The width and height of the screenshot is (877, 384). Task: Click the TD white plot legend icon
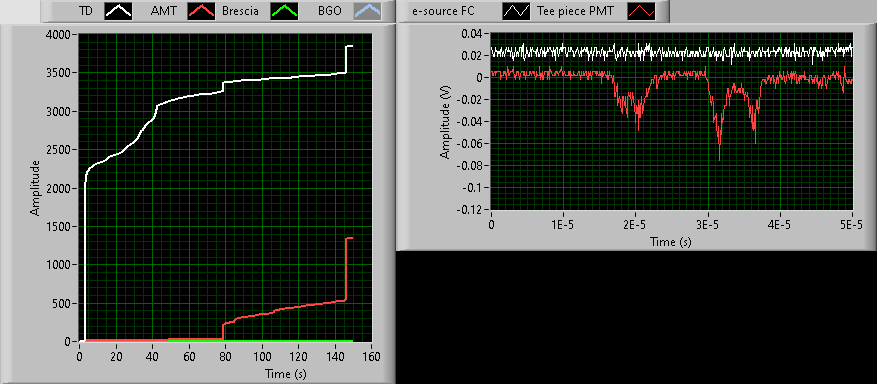pos(118,11)
